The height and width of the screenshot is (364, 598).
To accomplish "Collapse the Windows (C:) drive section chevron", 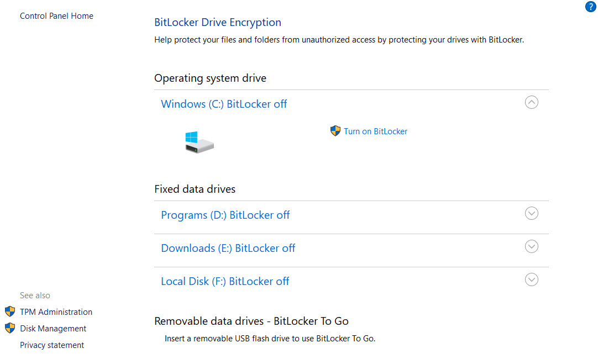I will (531, 102).
